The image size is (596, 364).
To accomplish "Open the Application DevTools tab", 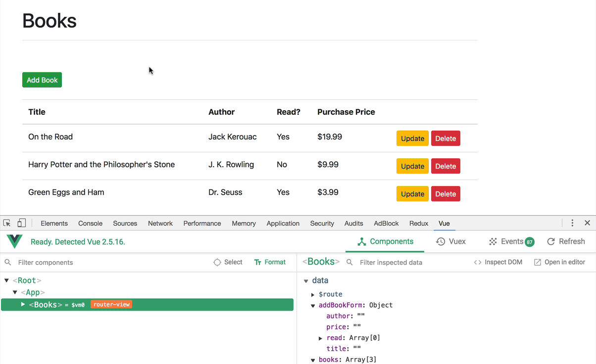I will tap(283, 223).
